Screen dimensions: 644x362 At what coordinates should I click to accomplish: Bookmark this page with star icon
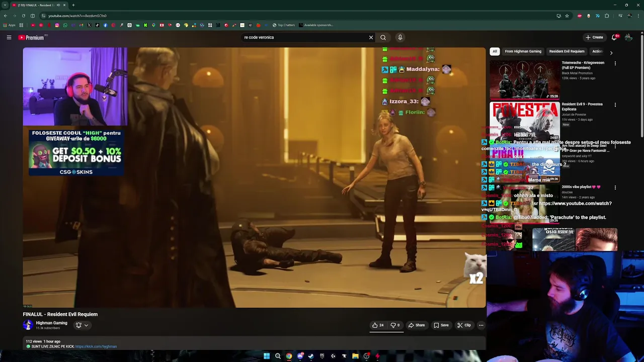click(x=567, y=16)
